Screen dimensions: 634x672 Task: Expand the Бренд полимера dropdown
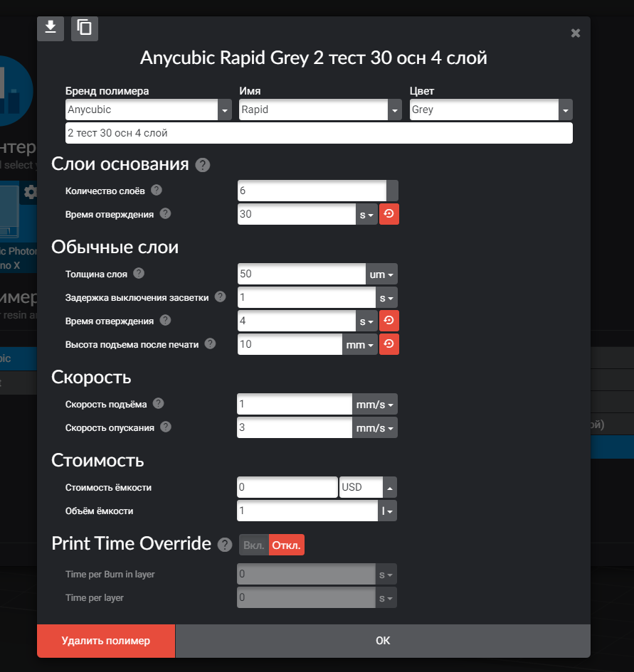tap(225, 110)
